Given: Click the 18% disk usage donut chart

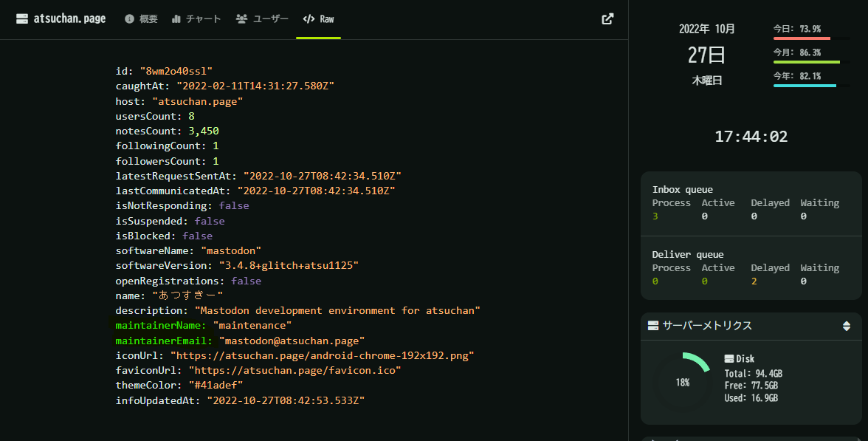Looking at the screenshot, I should pyautogui.click(x=683, y=383).
